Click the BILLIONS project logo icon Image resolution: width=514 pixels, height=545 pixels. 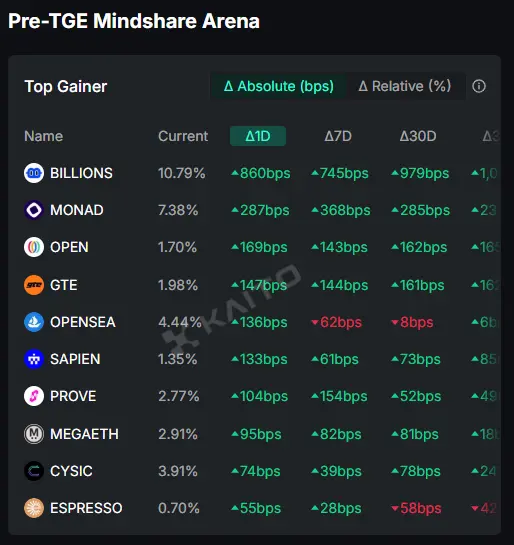34,173
